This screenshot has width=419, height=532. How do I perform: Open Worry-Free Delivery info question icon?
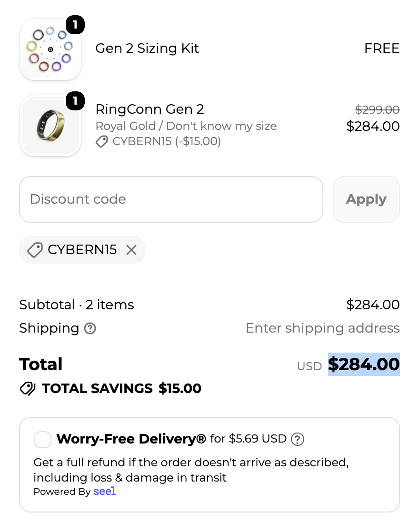coord(298,439)
